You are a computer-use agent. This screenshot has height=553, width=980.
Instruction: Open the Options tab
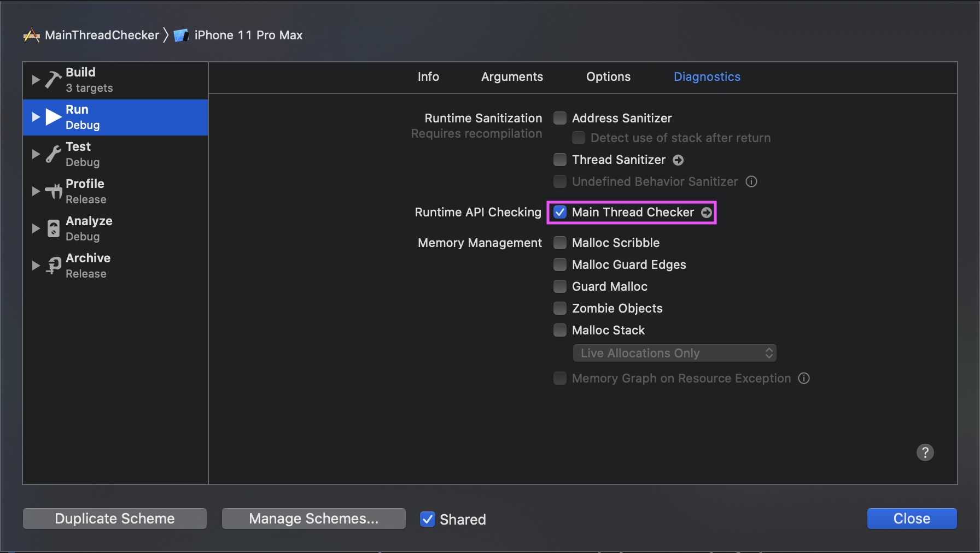(x=608, y=77)
